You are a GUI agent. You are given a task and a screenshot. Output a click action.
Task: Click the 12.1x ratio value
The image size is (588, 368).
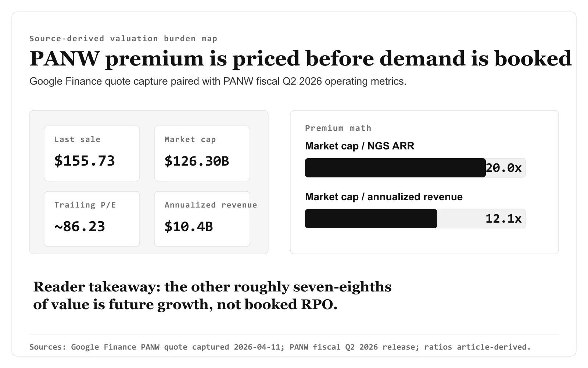503,219
